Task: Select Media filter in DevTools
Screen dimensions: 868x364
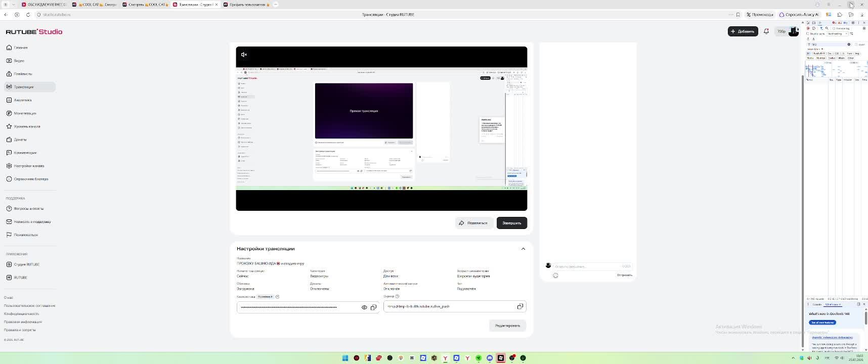Action: tap(810, 58)
